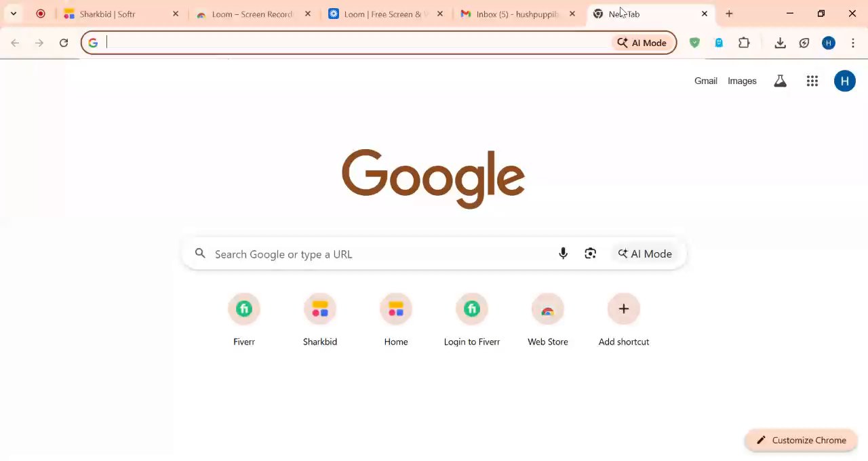Open the Sharkbid shortcut

[320, 320]
